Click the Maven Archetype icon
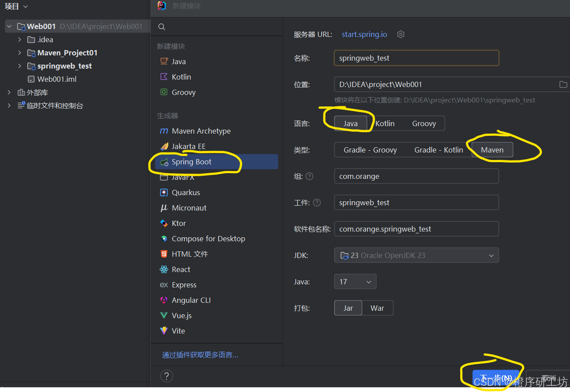The height and width of the screenshot is (392, 570). (164, 131)
